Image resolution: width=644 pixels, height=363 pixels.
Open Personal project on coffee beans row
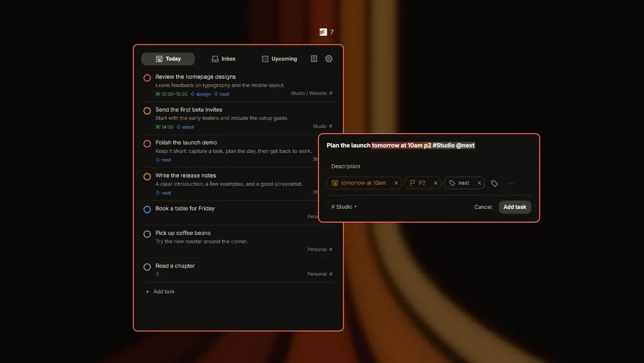[x=320, y=250]
